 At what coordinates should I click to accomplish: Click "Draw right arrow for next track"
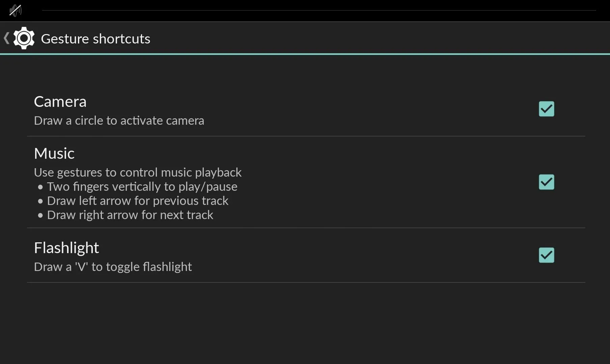130,215
